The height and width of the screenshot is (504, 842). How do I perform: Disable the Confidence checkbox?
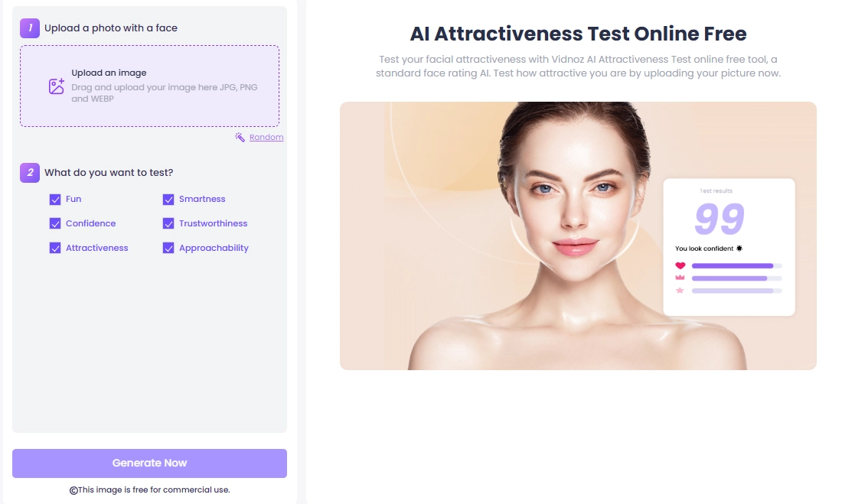click(x=55, y=224)
